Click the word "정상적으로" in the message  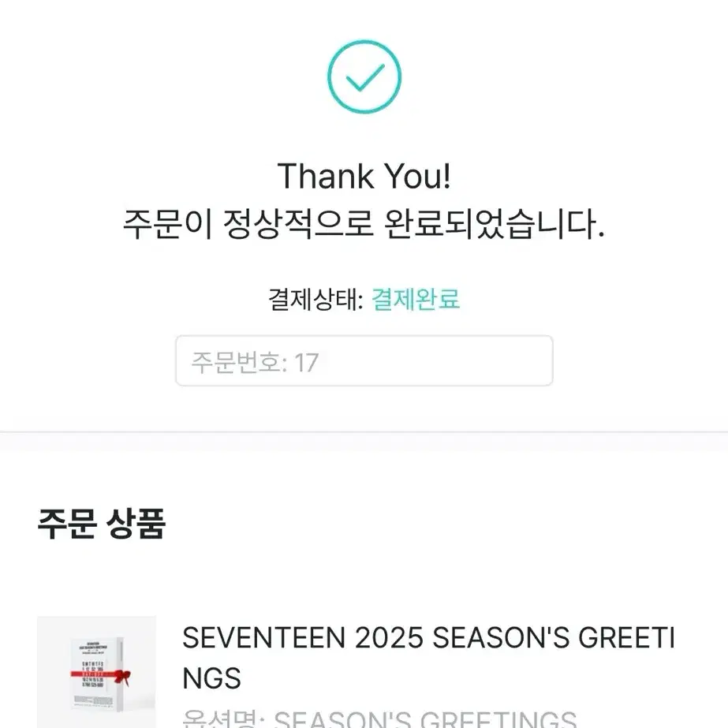[299, 224]
